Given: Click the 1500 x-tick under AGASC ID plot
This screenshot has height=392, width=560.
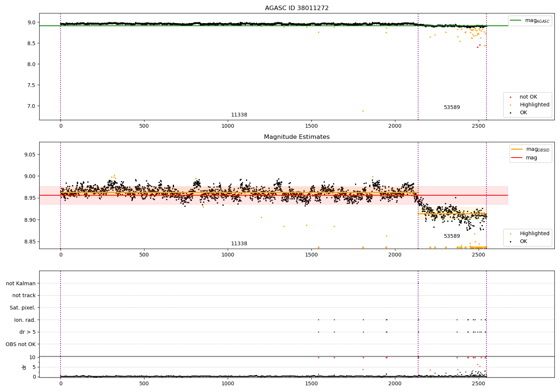Looking at the screenshot, I should [x=311, y=126].
